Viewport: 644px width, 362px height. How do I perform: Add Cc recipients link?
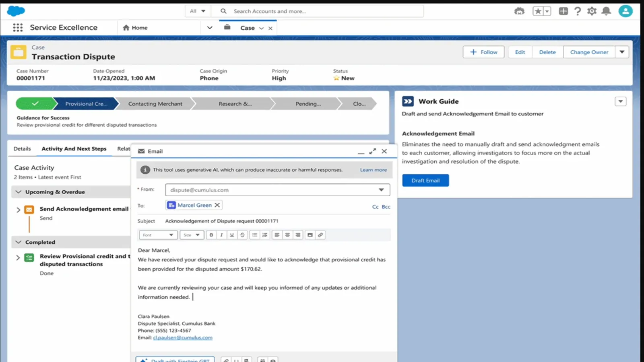(x=375, y=207)
